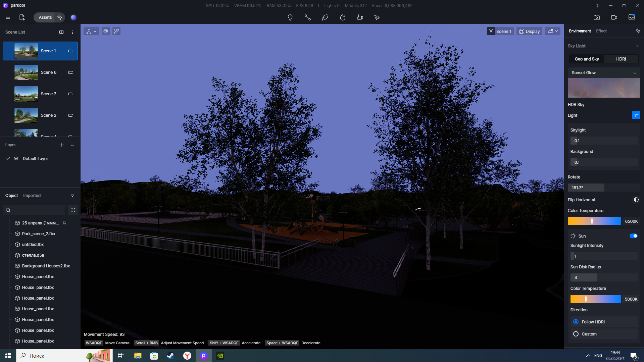This screenshot has width=644, height=362.
Task: Collapse the Sky Light section
Action: tap(637, 46)
